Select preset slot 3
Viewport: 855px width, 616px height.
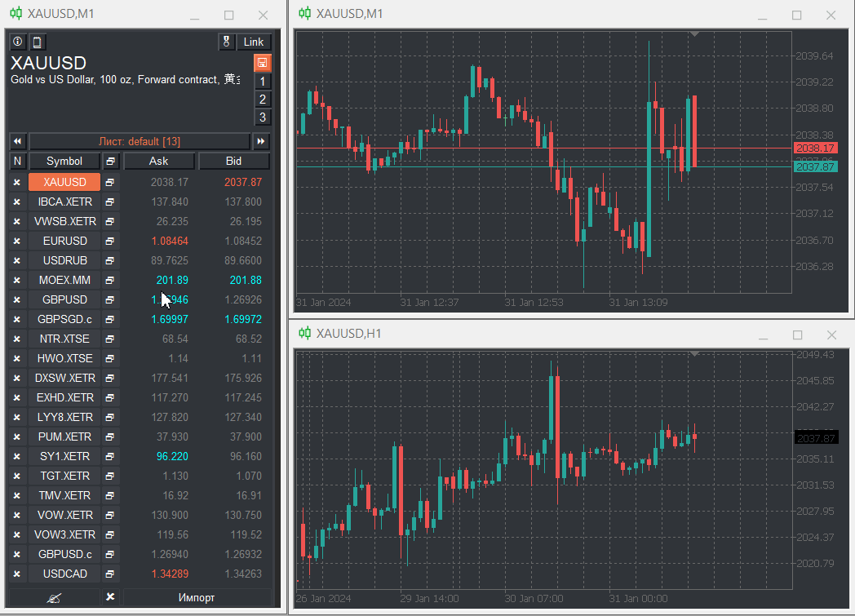click(x=262, y=117)
